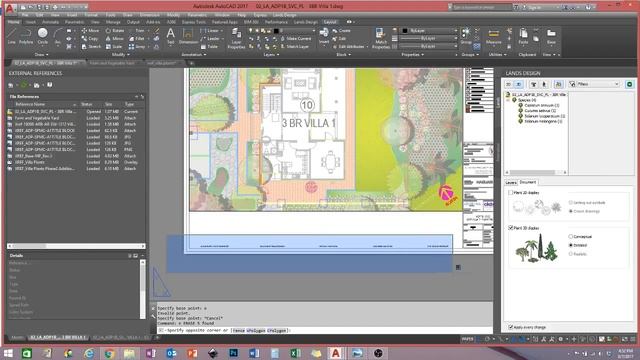This screenshot has height=360, width=640.
Task: Click the Paste clipboard tool
Action: point(523,36)
